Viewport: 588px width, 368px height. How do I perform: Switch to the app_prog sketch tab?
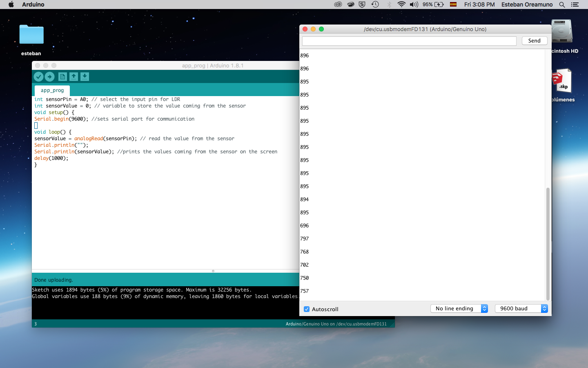click(52, 90)
